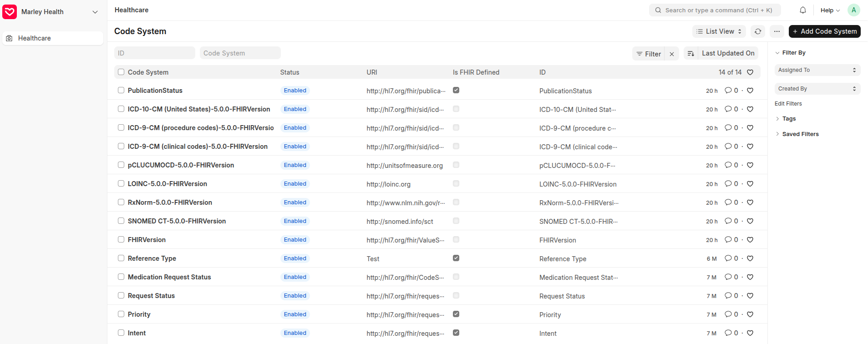Click the Code System filter field
Viewport: 868px width, 344px height.
point(240,53)
